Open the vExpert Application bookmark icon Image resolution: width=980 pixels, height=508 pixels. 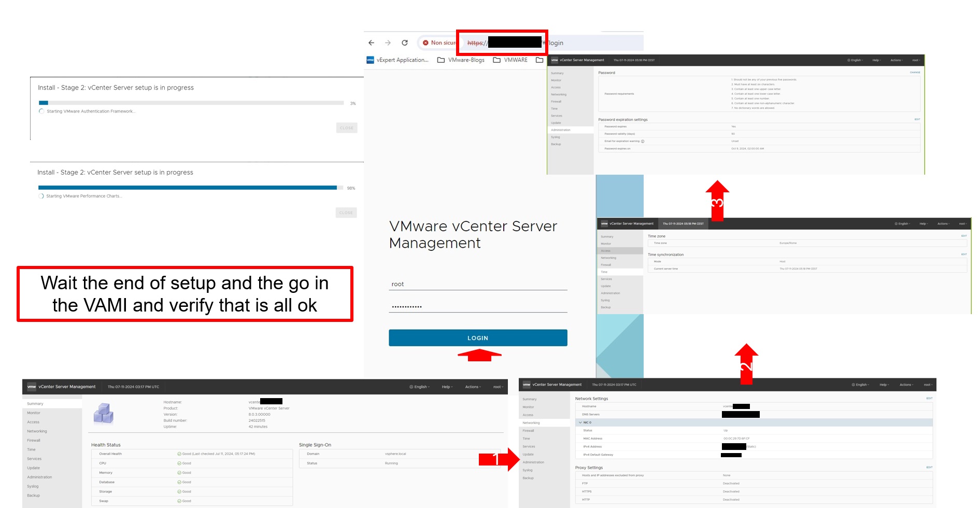370,60
